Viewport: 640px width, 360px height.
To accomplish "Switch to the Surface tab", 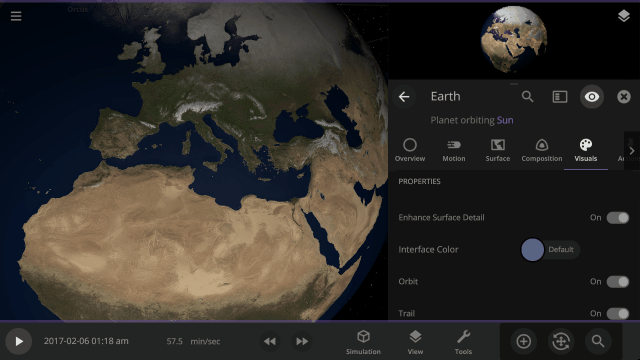I will pos(498,151).
